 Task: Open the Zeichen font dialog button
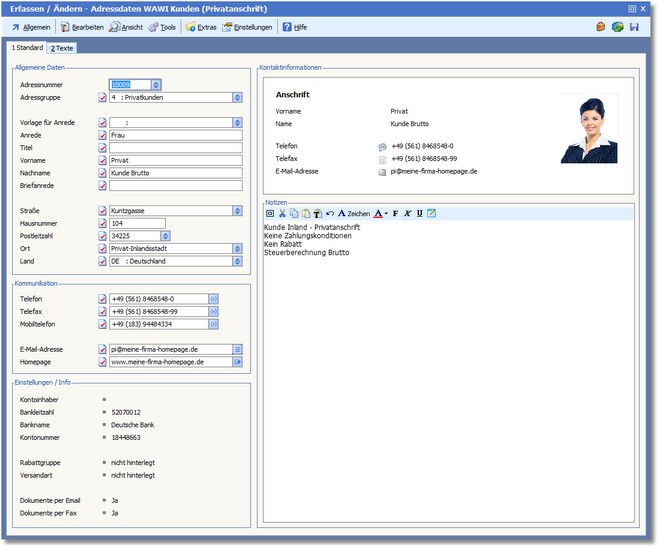click(x=353, y=213)
